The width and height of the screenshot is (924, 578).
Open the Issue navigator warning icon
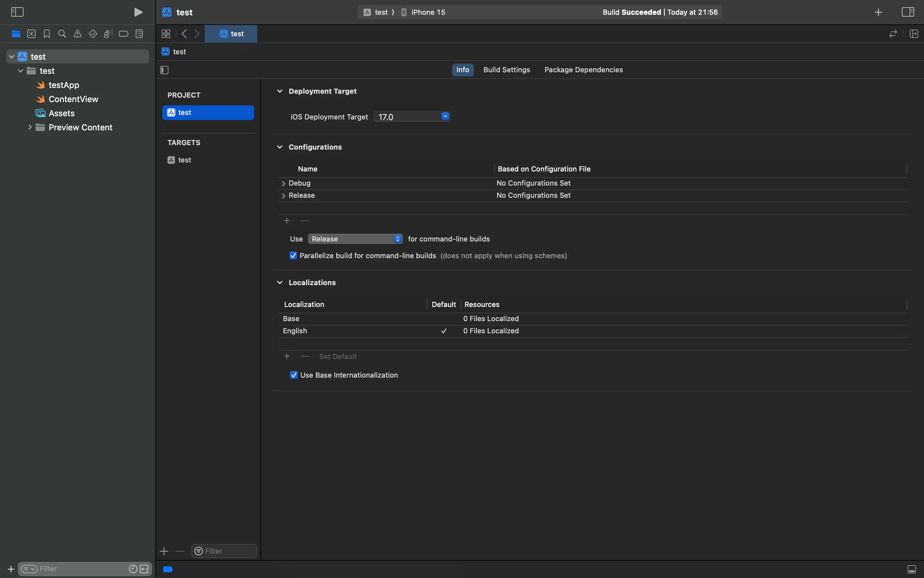(78, 34)
